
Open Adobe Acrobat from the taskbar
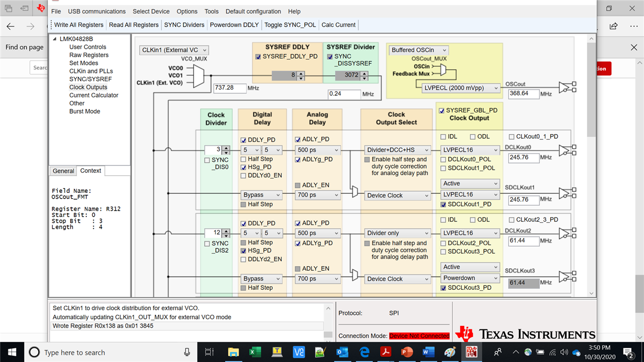tap(386, 352)
